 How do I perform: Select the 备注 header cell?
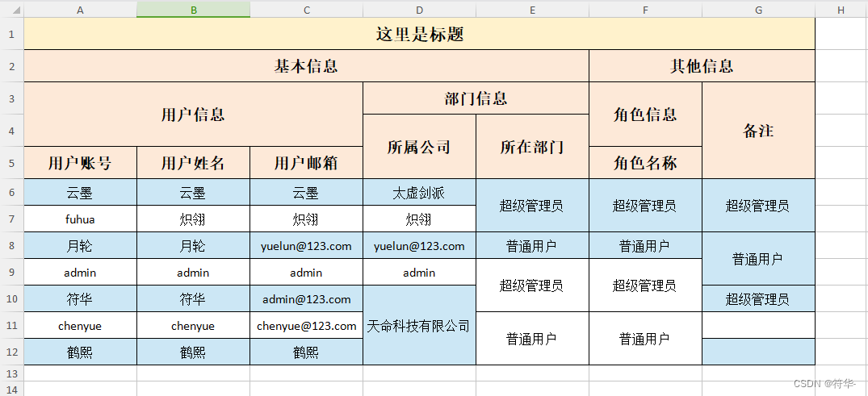pyautogui.click(x=758, y=131)
